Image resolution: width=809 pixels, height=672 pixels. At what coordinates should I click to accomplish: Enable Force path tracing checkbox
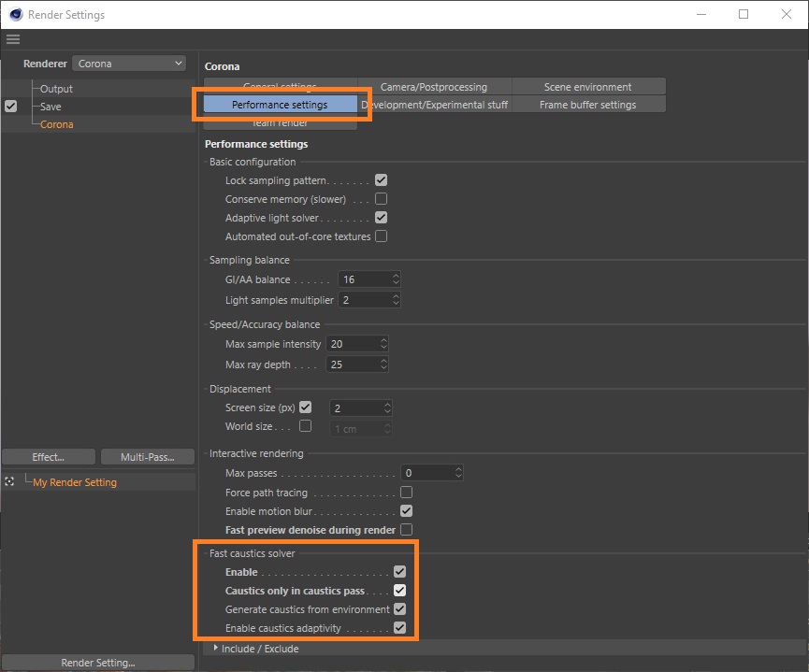pyautogui.click(x=406, y=492)
